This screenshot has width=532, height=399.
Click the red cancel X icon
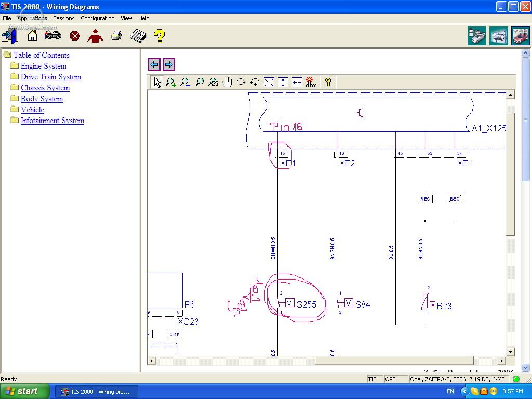click(75, 36)
